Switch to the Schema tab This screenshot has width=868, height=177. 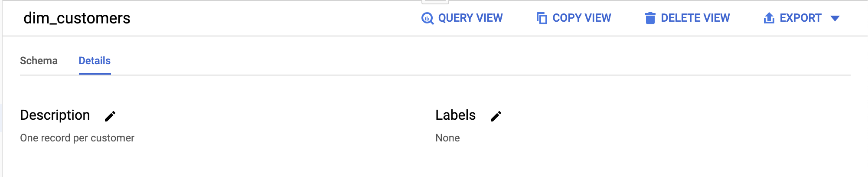tap(39, 61)
